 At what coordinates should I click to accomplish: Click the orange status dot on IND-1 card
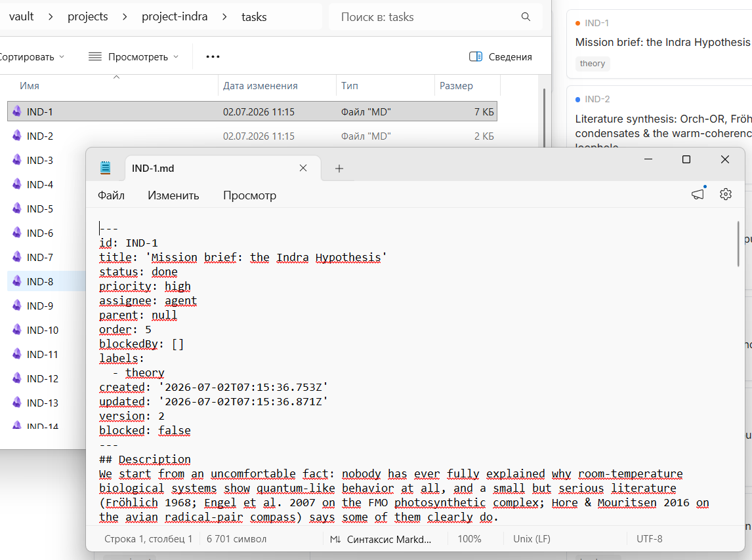click(x=578, y=23)
